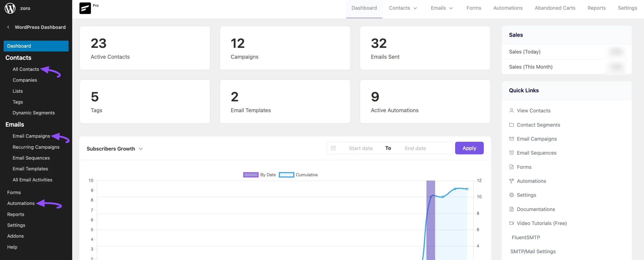Click the Apply date filter button

[469, 148]
